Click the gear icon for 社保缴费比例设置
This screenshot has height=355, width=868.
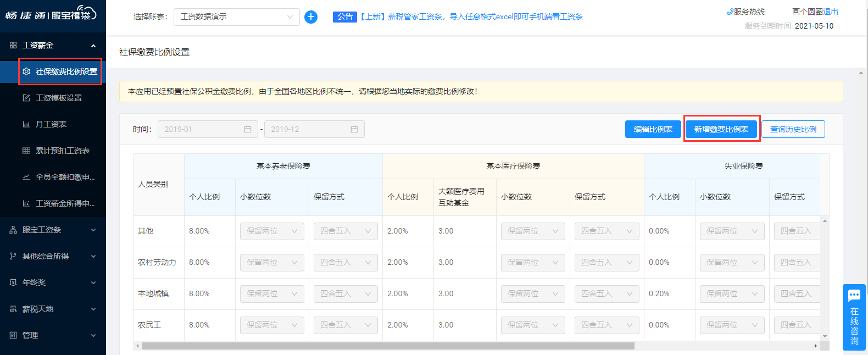pyautogui.click(x=26, y=71)
